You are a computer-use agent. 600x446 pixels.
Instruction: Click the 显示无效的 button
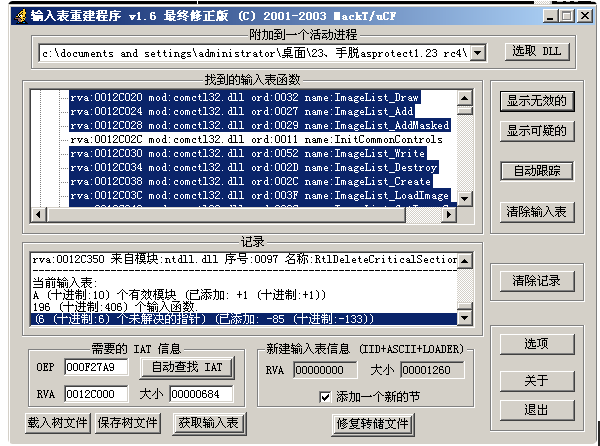tap(536, 101)
